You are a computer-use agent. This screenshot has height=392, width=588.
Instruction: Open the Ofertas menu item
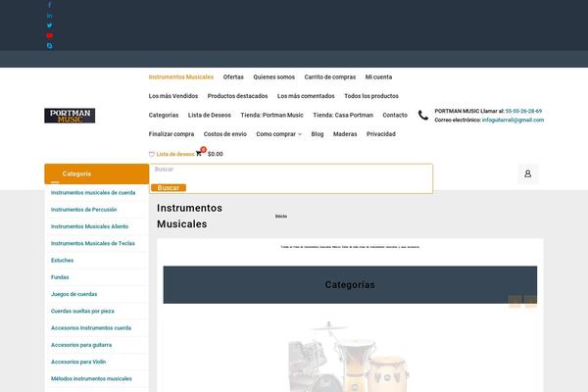(233, 76)
